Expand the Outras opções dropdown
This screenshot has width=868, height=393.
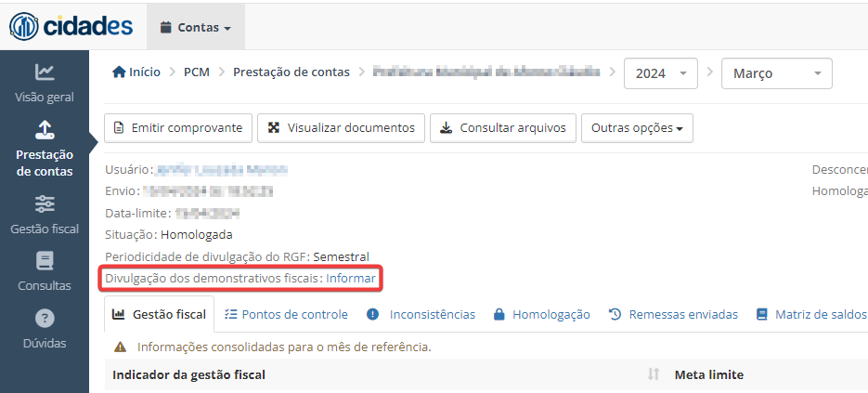tap(637, 128)
